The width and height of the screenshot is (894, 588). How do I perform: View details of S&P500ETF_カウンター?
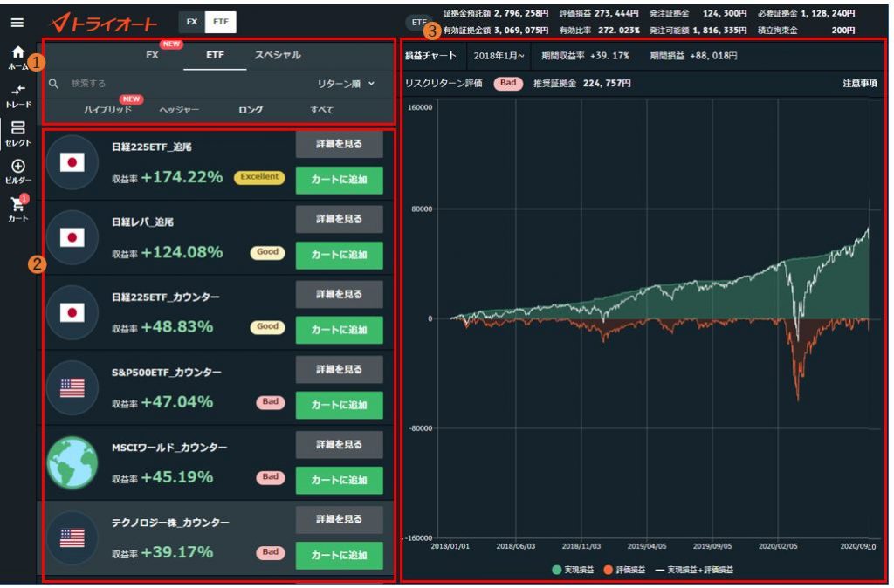click(x=340, y=370)
